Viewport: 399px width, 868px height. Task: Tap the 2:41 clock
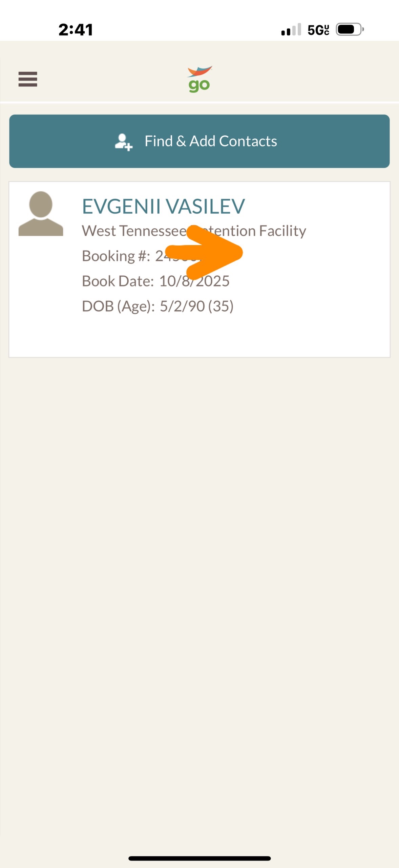(76, 30)
